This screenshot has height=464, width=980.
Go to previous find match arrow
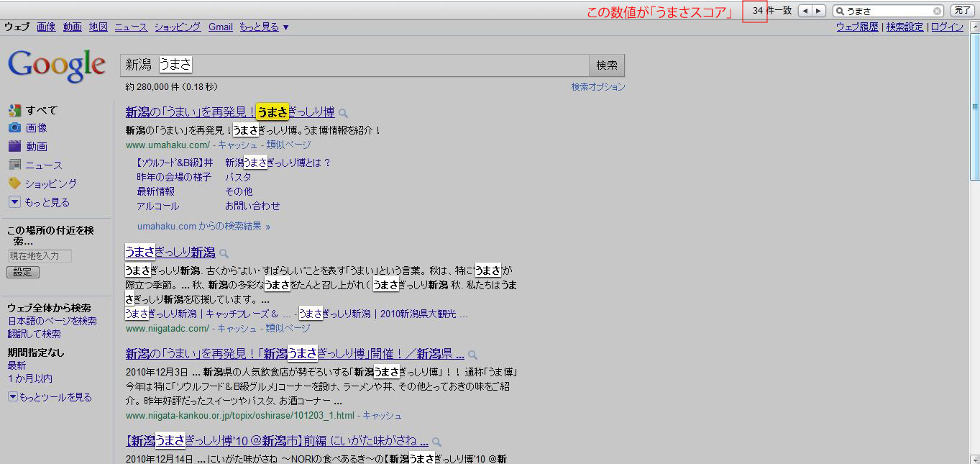pos(805,11)
